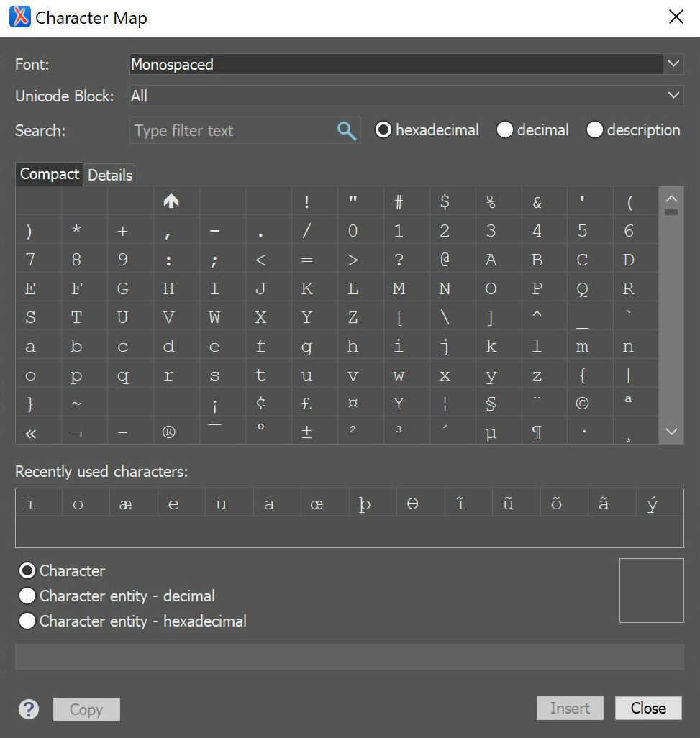Click the Close button
This screenshot has height=738, width=700.
point(647,708)
